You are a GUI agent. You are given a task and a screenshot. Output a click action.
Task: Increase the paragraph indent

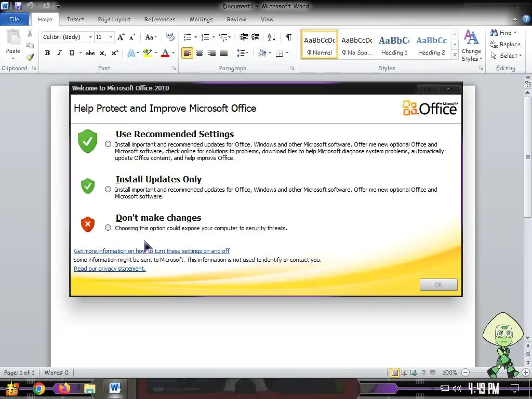(x=256, y=37)
